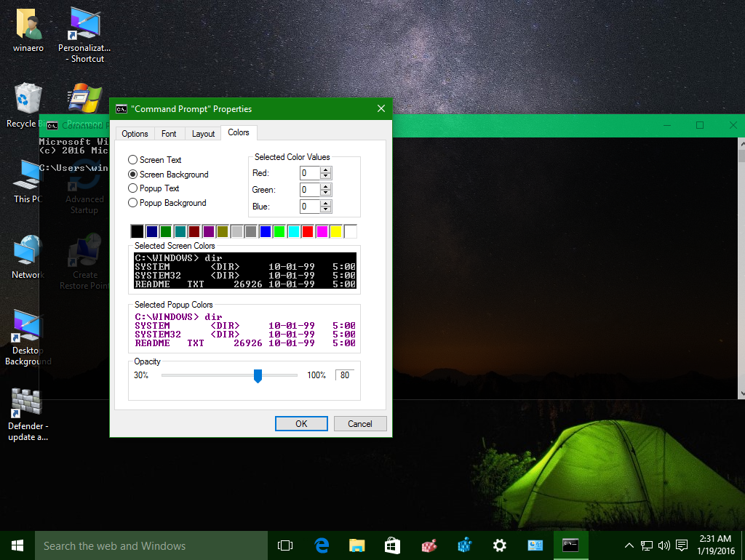The width and height of the screenshot is (745, 560).
Task: Open Microsoft Edge from the taskbar
Action: (x=320, y=545)
